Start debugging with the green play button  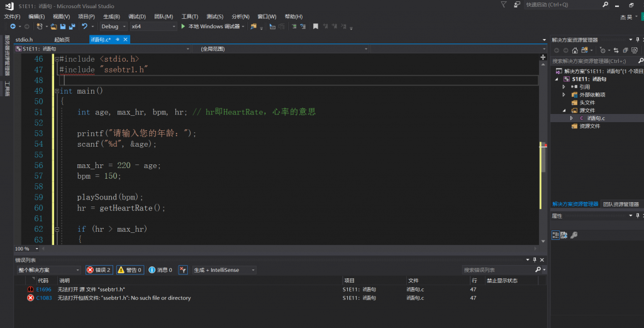(x=183, y=26)
